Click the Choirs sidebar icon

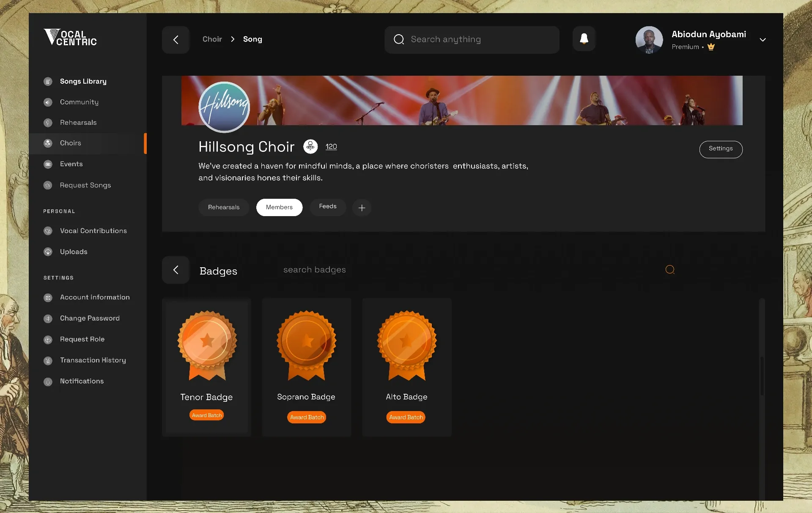point(48,143)
